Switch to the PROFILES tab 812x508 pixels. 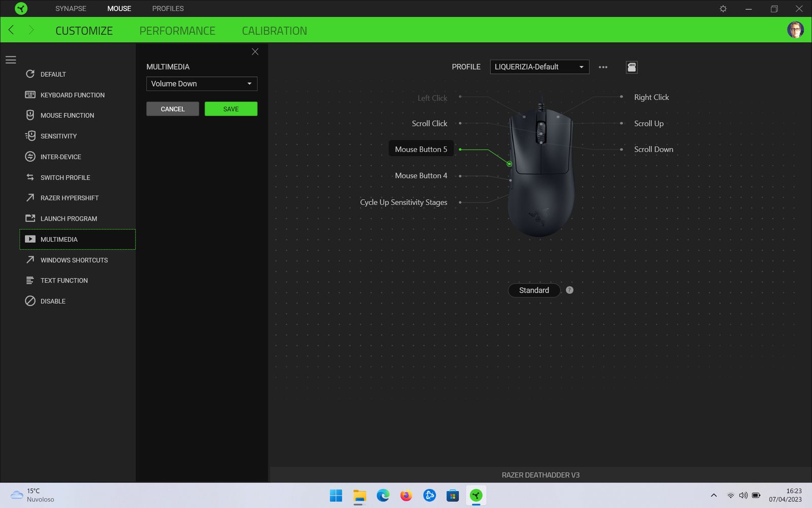point(168,9)
